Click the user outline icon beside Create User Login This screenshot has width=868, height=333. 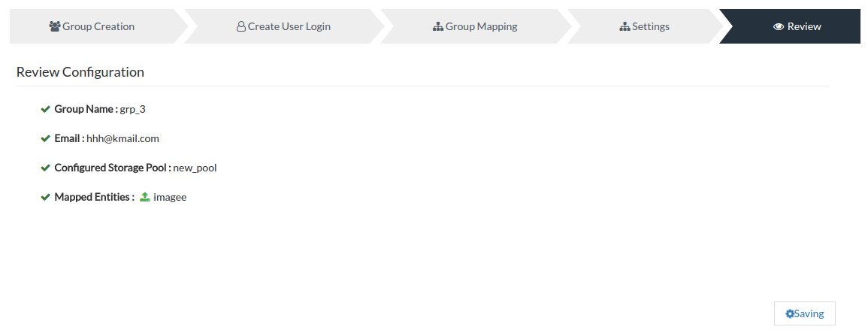point(240,26)
